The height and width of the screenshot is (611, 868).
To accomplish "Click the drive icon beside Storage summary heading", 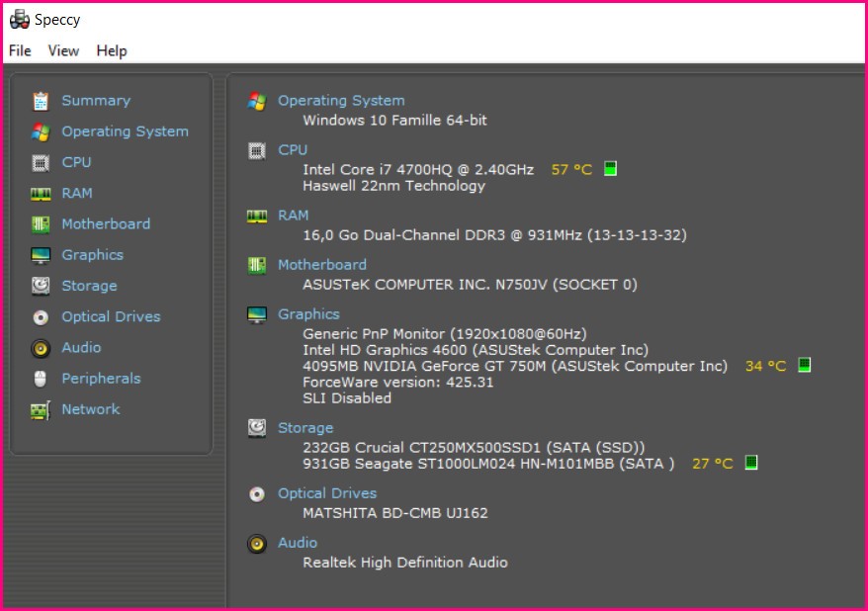I will pos(257,428).
